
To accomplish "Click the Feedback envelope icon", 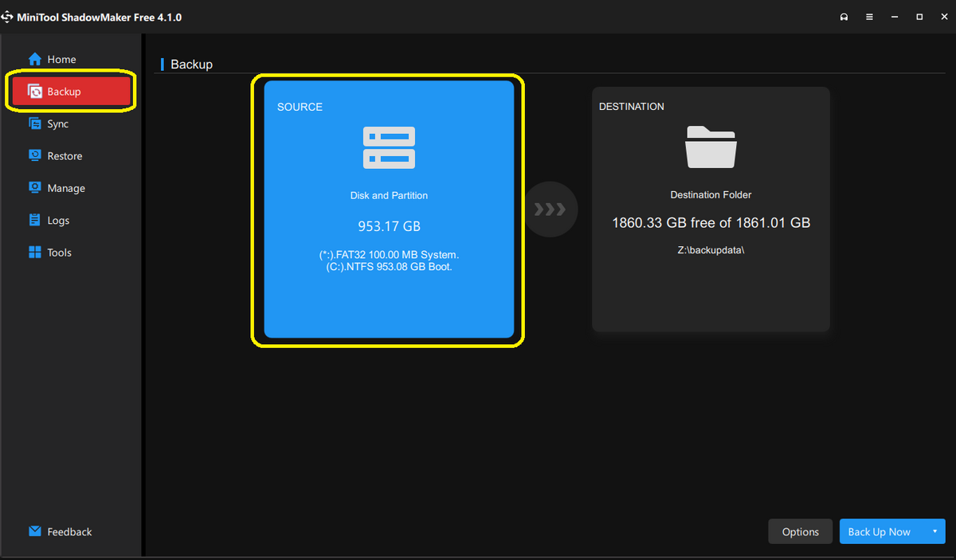I will click(x=35, y=531).
